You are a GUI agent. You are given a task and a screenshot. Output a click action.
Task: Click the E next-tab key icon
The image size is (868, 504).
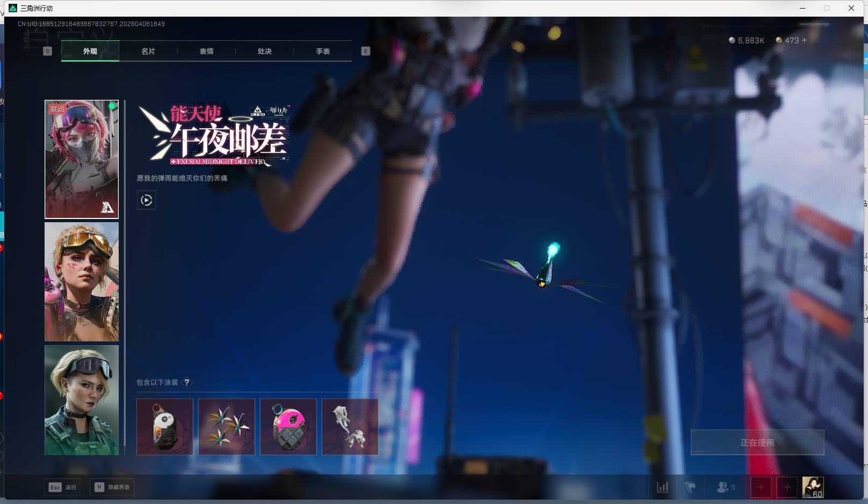click(x=366, y=51)
